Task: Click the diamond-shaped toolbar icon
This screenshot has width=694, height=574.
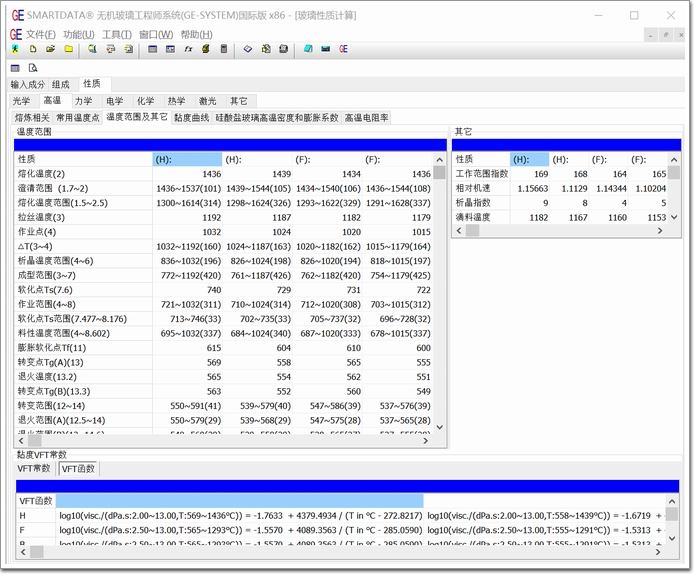Action: pos(248,49)
